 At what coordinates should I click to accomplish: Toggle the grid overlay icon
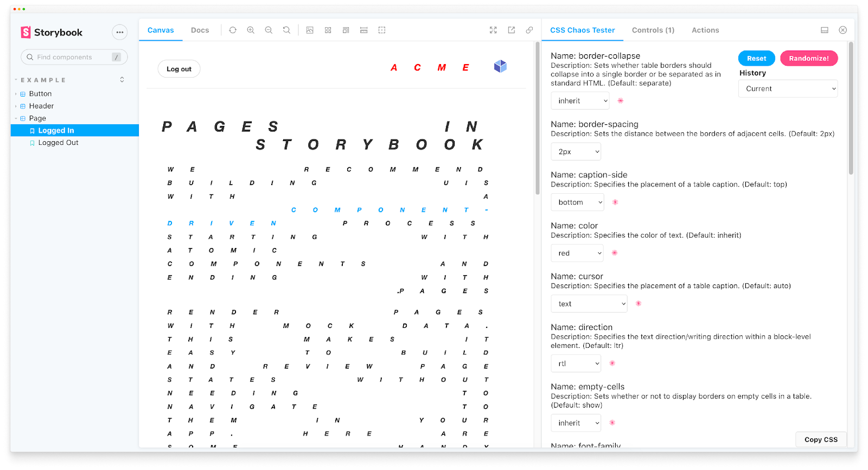click(328, 30)
